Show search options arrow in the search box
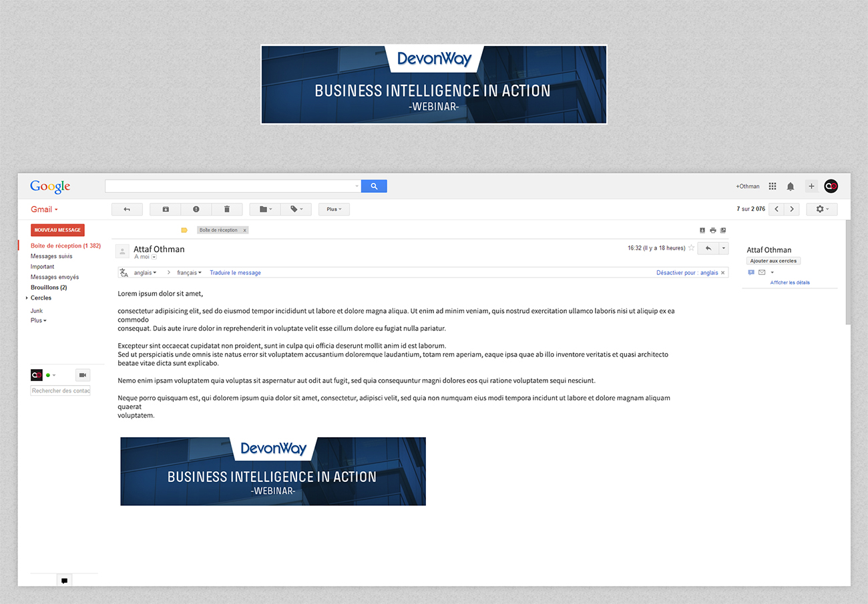Image resolution: width=868 pixels, height=604 pixels. (357, 186)
